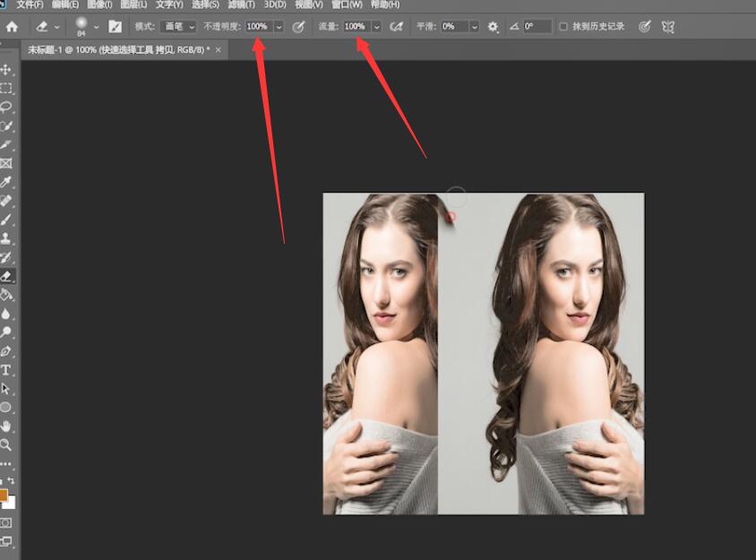This screenshot has height=560, width=756.
Task: Click the Flow percentage input field
Action: (x=356, y=27)
